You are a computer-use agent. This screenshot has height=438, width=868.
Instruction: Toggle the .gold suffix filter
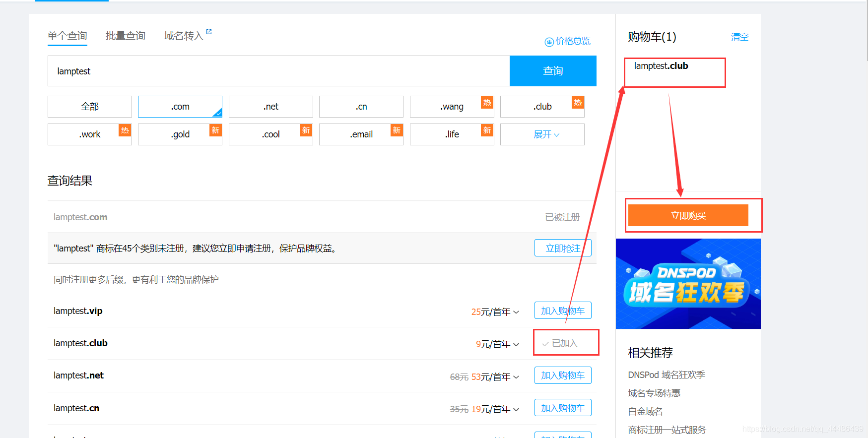[180, 134]
